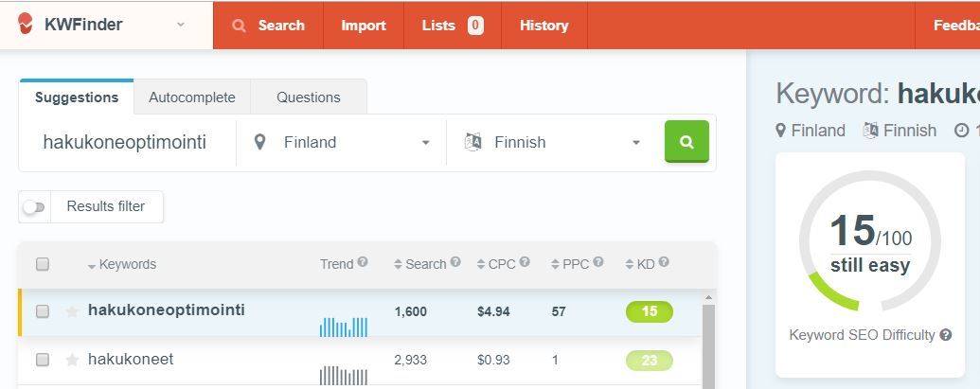Check the hakukoneet row checkbox
The image size is (980, 389).
42,360
